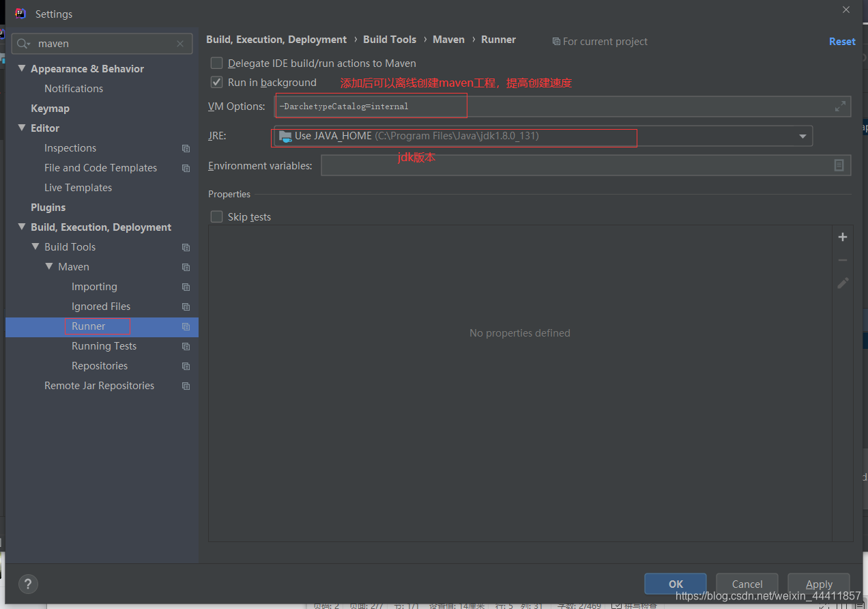Click project-level icon next to Running Tests
Screen dimensions: 868x609
186,346
